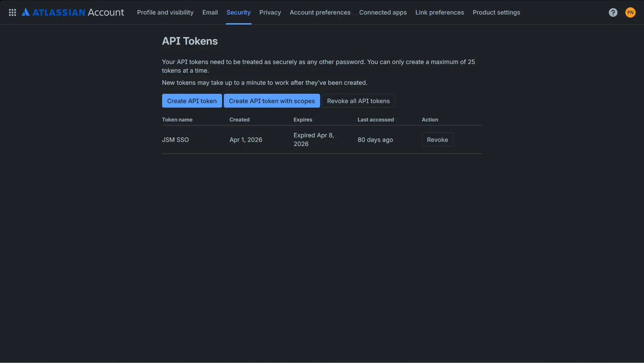Click the Token name column header
This screenshot has width=644, height=363.
coord(177,120)
